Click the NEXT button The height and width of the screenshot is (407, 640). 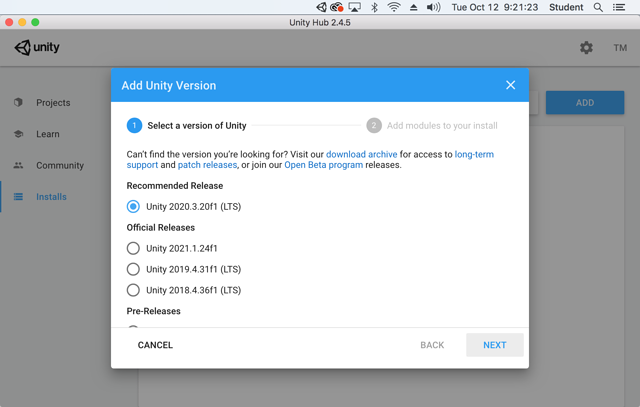pos(495,345)
